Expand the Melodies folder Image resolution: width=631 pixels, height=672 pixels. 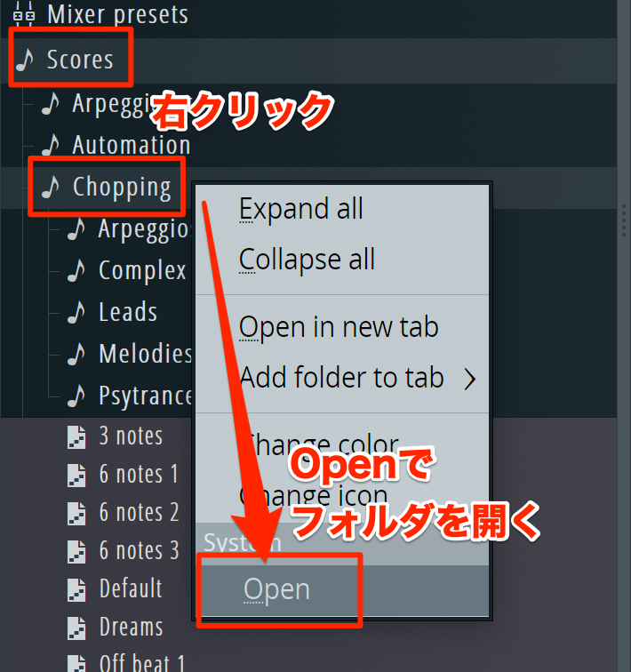click(x=145, y=354)
